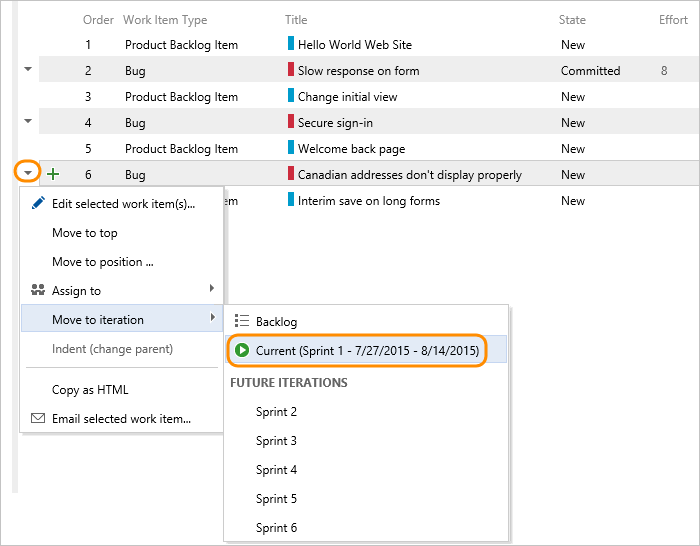Click the blue type bar for Hello World Web Site
This screenshot has width=700, height=546.
[x=291, y=43]
